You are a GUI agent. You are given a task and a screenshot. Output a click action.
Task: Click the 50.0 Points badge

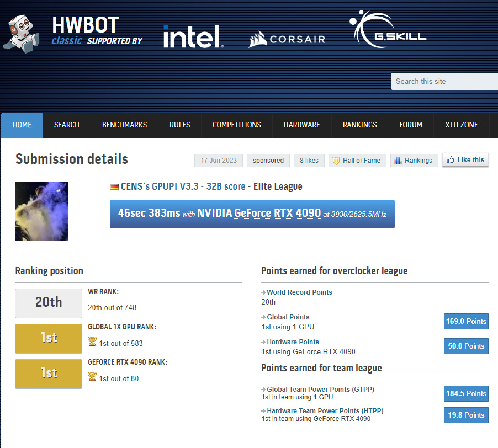(x=466, y=346)
